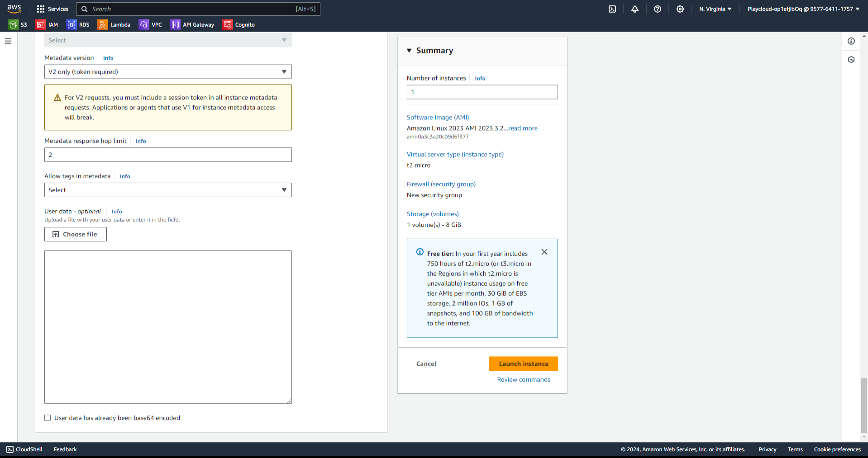
Task: Click the page vertical scrollbar thumb
Action: (x=864, y=405)
